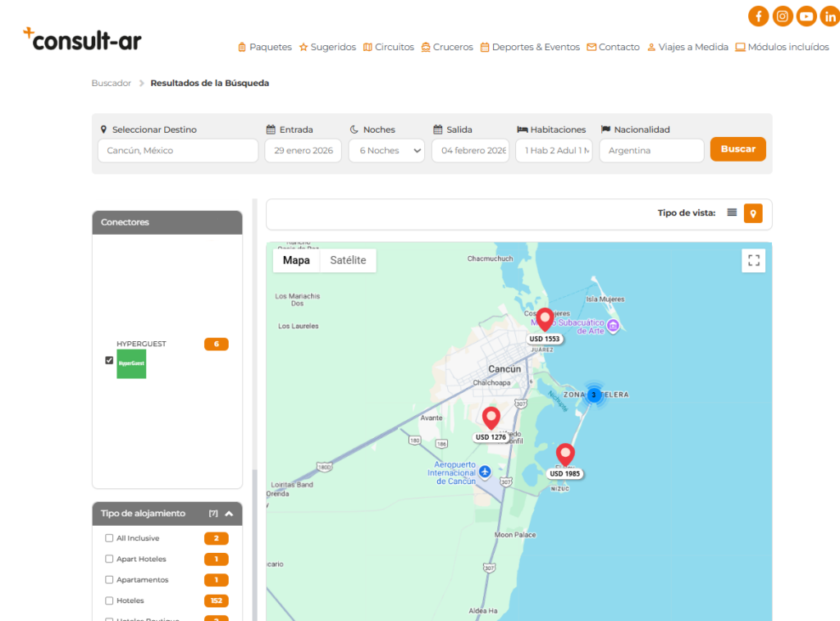Open the Facebook social icon
The width and height of the screenshot is (840, 621).
point(759,16)
